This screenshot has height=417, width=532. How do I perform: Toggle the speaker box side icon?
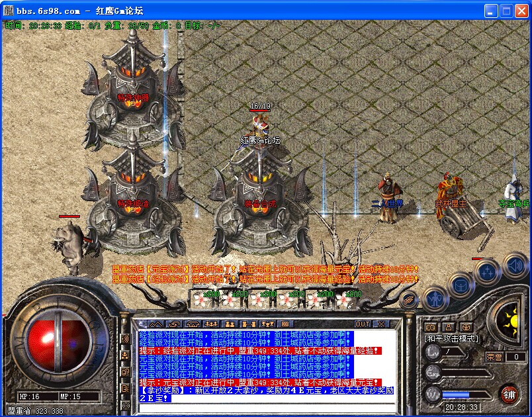pyautogui.click(x=125, y=389)
